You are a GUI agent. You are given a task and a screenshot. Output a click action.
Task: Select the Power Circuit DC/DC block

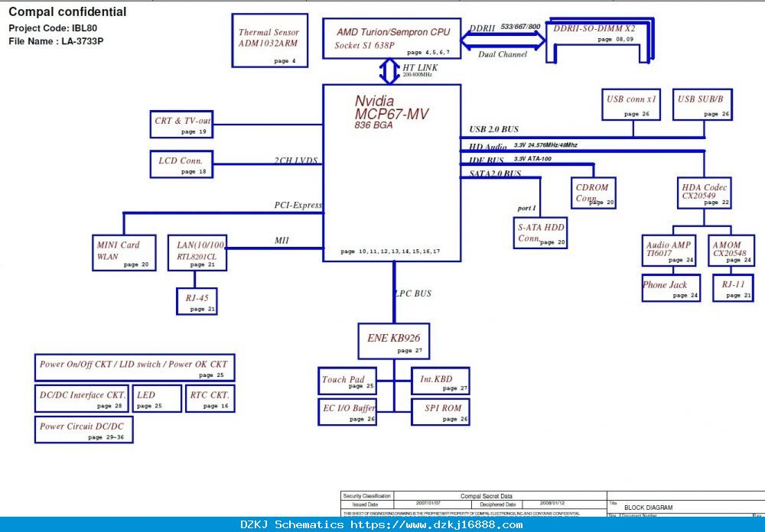pyautogui.click(x=84, y=430)
